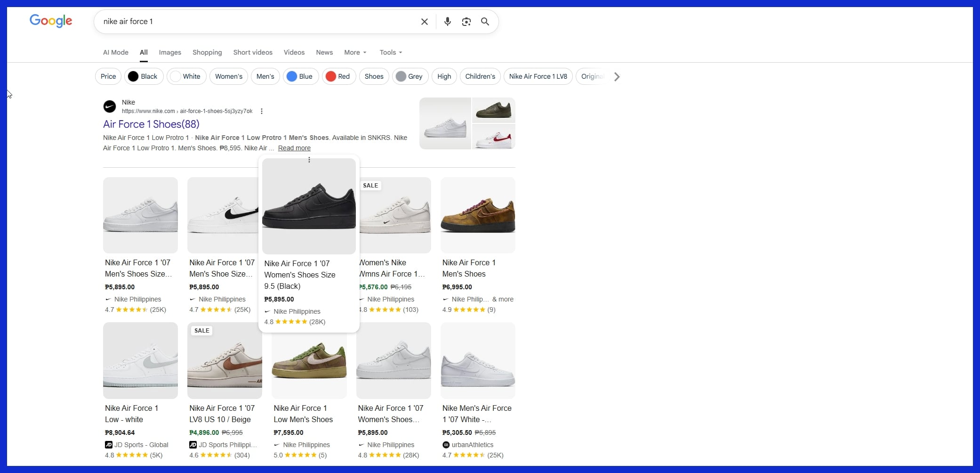Open the Air Force 1 Shoes(88) result link
The image size is (980, 473).
(x=151, y=124)
